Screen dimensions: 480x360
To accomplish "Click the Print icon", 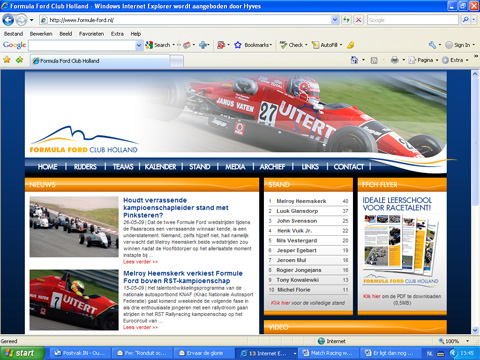I will coord(395,60).
